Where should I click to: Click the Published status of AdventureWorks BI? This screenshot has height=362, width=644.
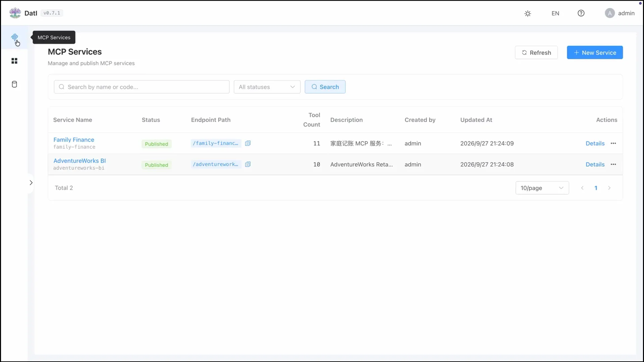[156, 165]
